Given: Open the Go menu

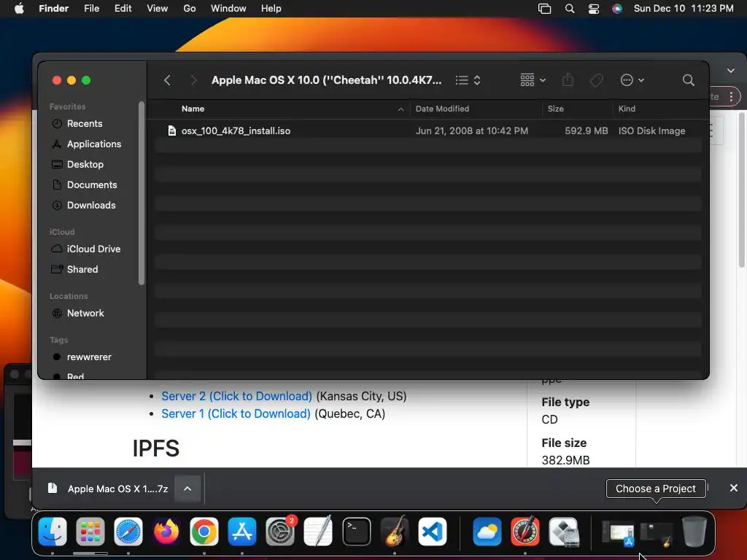Looking at the screenshot, I should [x=190, y=8].
